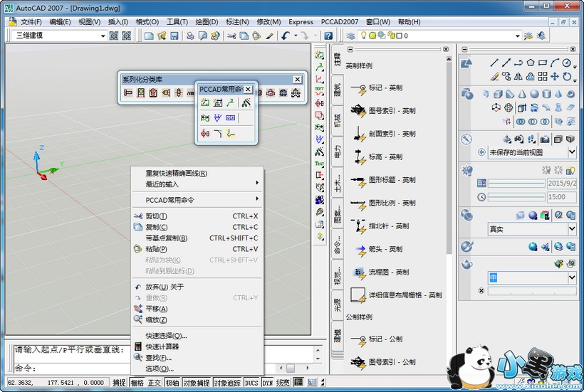The height and width of the screenshot is (392, 584).
Task: Click the Undo arrow icon
Action: tap(286, 36)
